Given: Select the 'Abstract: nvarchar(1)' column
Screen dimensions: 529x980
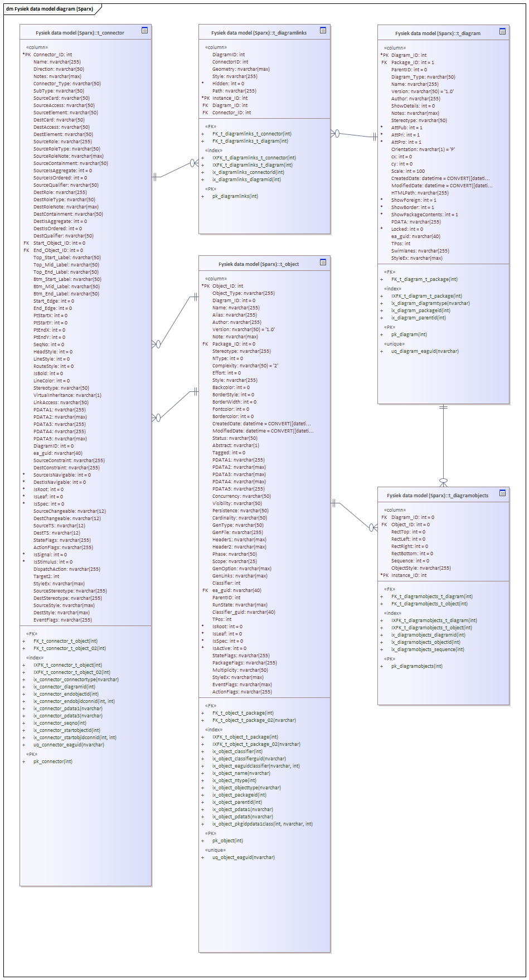Looking at the screenshot, I should click(x=236, y=445).
